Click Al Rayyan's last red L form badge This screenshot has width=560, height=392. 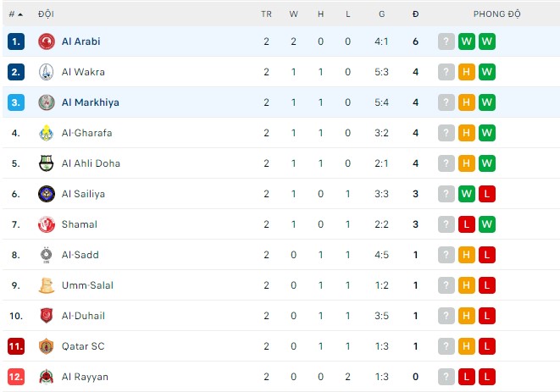click(486, 377)
